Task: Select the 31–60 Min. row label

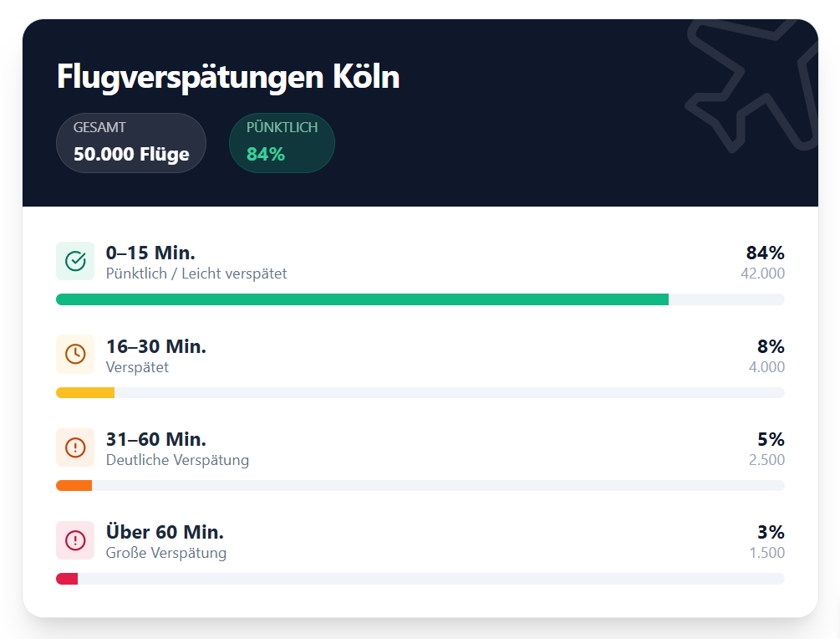Action: 156,439
